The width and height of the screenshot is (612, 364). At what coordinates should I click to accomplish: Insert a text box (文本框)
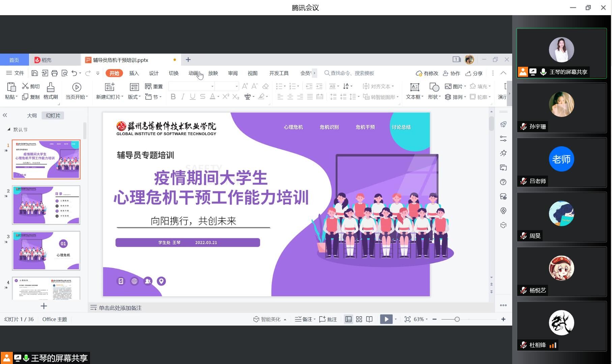pyautogui.click(x=414, y=88)
